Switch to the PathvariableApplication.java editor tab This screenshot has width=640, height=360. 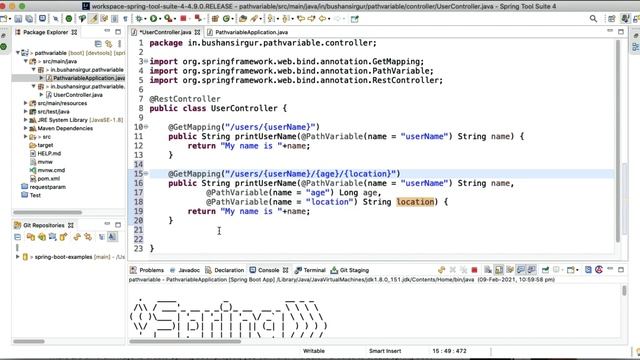[x=247, y=32]
